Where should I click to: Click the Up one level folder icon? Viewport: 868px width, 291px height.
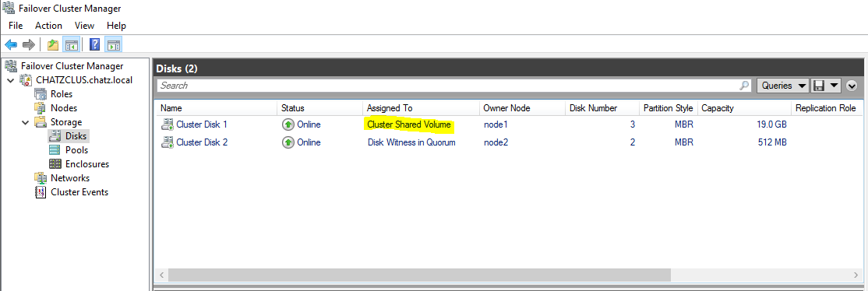point(53,44)
